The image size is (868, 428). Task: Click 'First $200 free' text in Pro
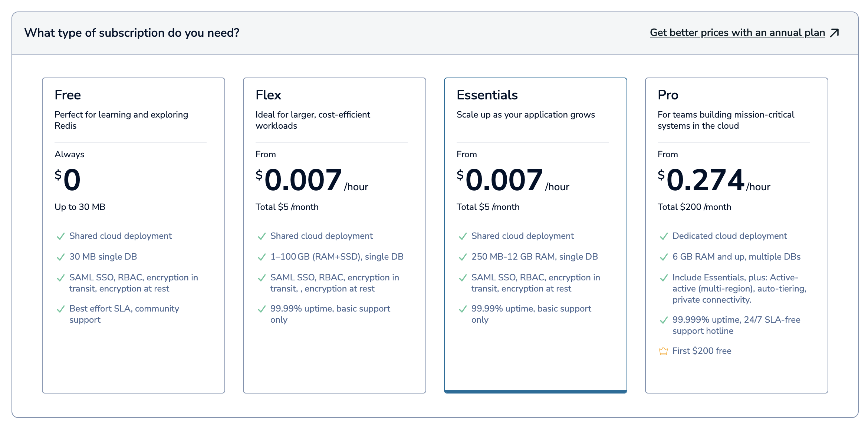pos(702,351)
